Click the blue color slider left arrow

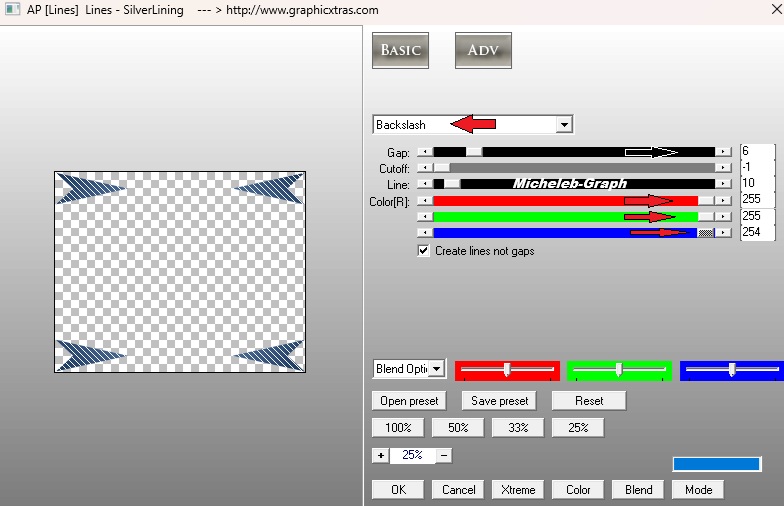pyautogui.click(x=424, y=232)
